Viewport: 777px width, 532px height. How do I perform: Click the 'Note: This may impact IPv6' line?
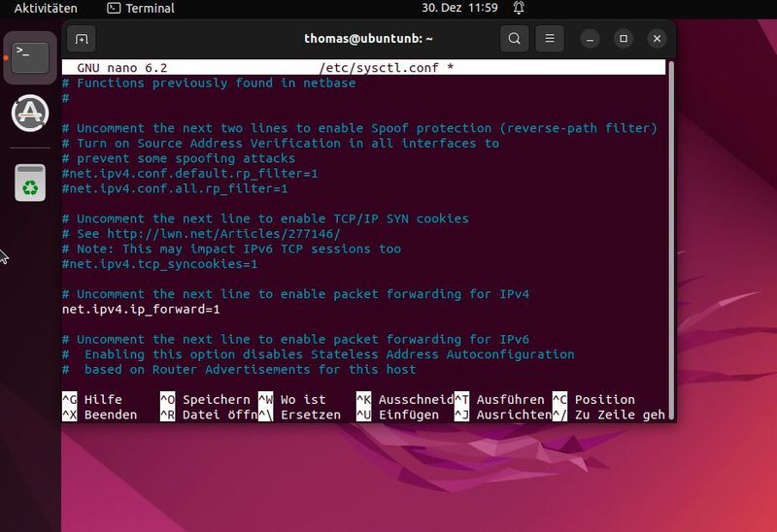(x=231, y=249)
